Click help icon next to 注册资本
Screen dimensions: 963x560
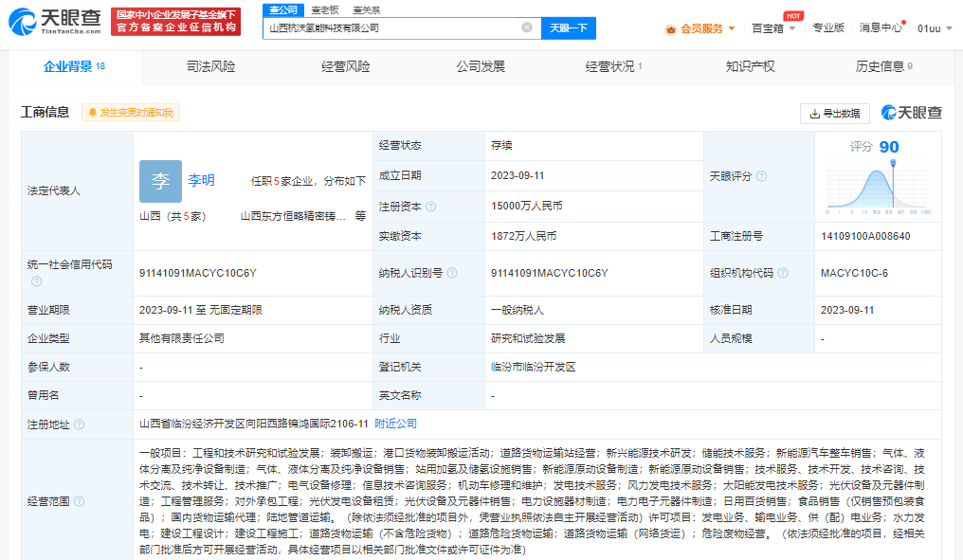point(431,207)
